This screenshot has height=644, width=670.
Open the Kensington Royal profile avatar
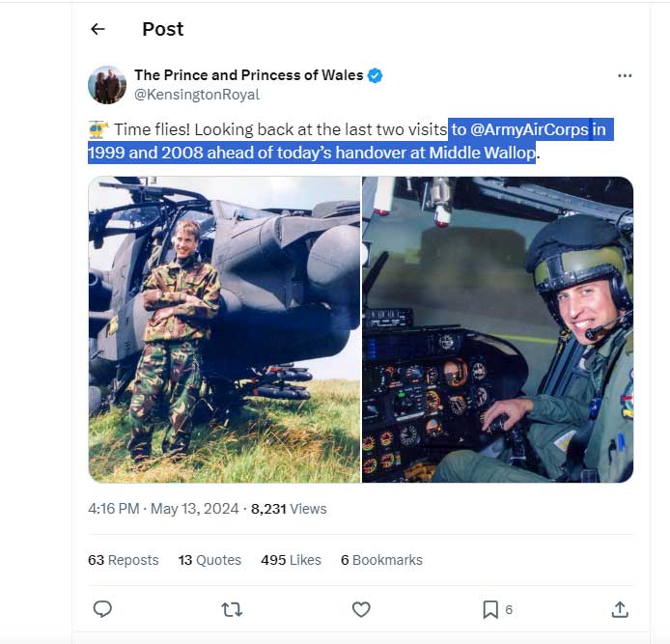pos(107,85)
